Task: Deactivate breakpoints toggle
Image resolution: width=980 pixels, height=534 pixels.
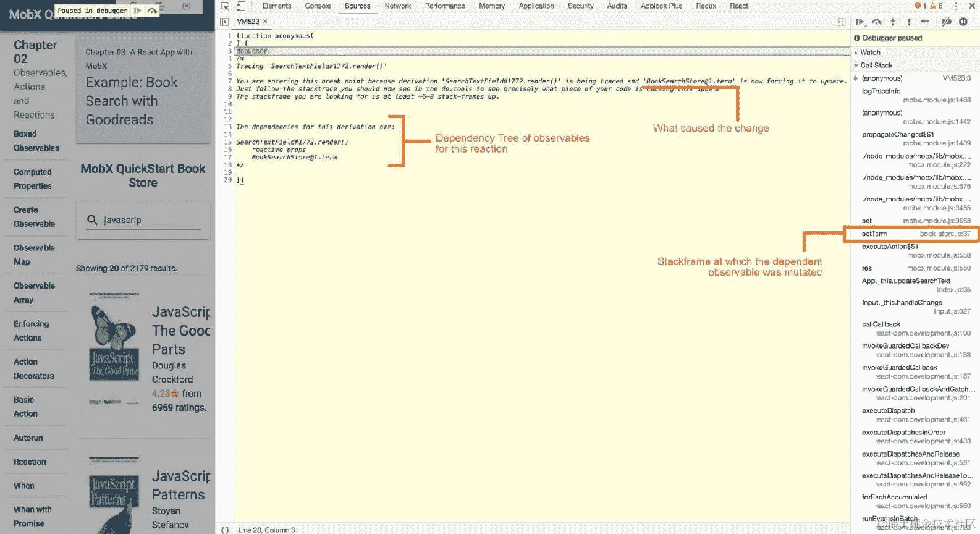Action: click(x=946, y=22)
